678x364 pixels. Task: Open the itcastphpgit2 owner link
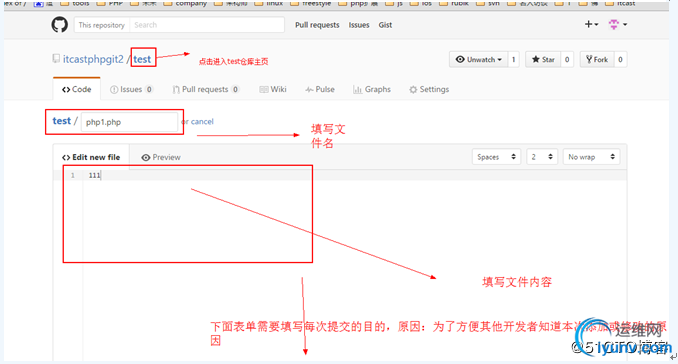pos(93,59)
